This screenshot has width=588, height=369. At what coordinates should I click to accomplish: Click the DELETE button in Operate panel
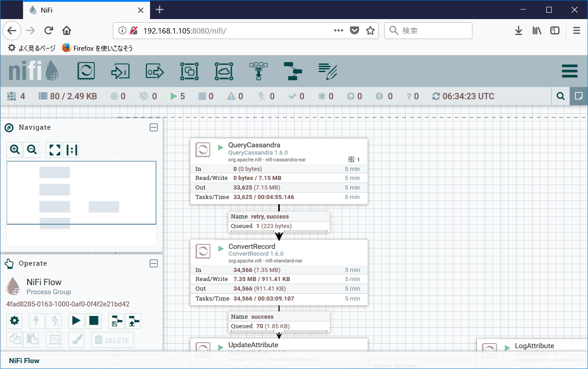[x=112, y=339]
